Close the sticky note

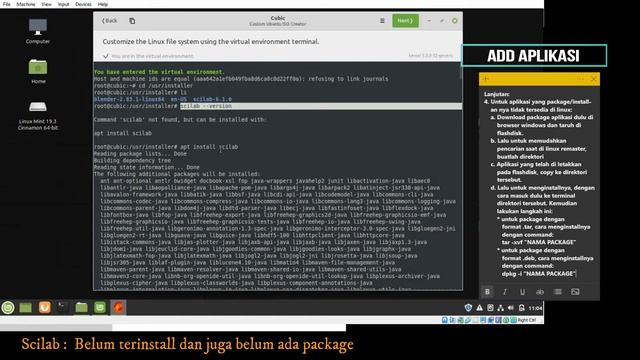593,79
